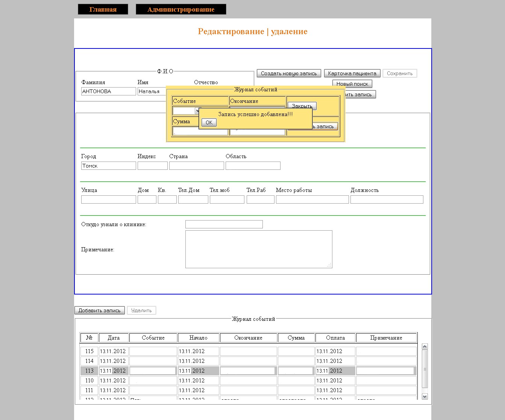Click the Тел.моб input field

(x=227, y=199)
